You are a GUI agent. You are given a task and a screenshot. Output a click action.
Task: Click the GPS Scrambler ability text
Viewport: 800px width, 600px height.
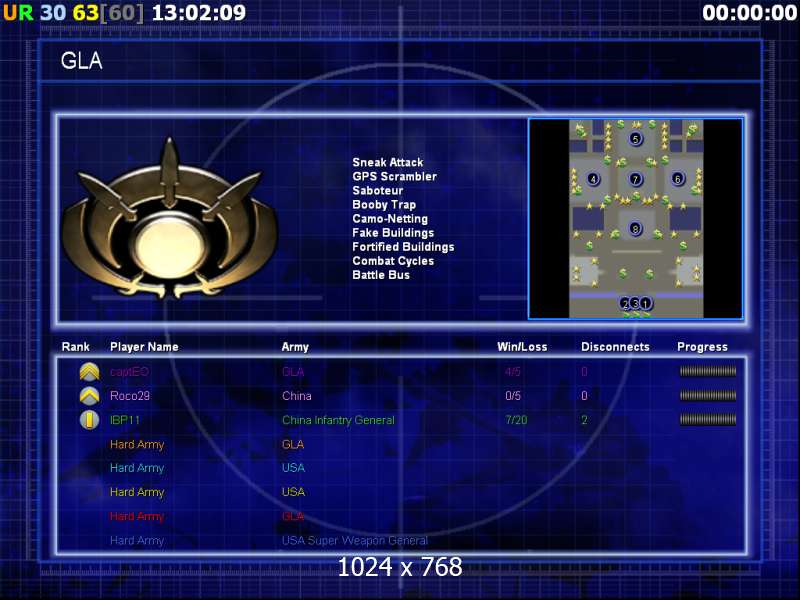coord(394,177)
